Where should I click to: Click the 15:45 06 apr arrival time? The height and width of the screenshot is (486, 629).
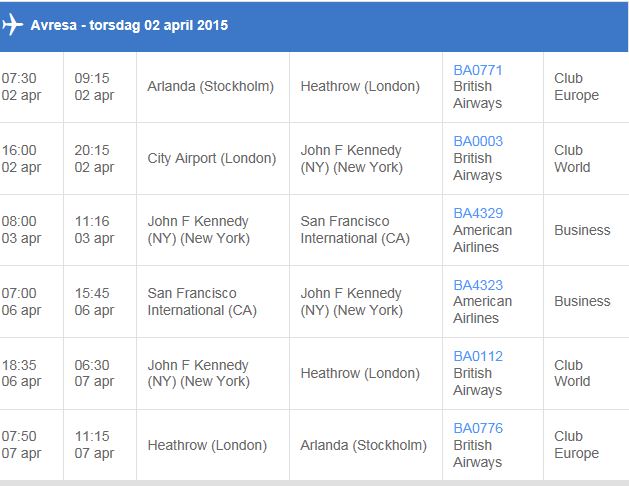(94, 301)
